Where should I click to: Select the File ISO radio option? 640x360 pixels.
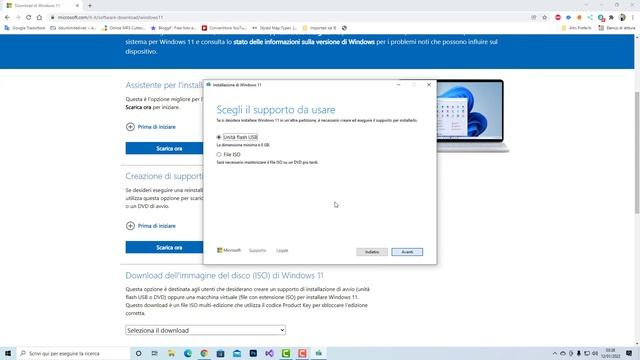point(219,155)
